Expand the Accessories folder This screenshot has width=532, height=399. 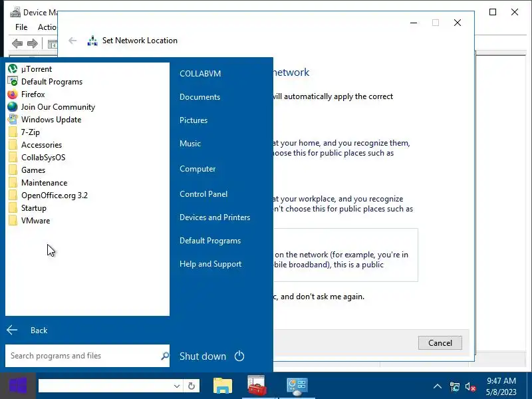[x=35, y=144]
